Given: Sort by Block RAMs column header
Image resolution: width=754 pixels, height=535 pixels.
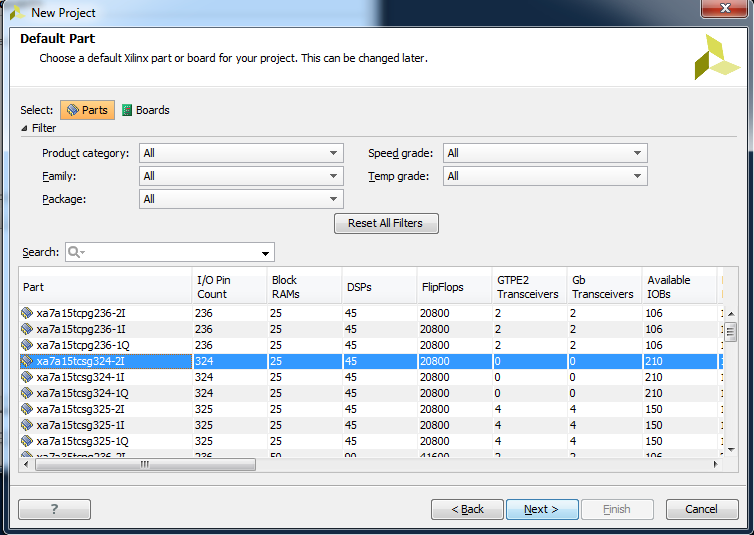Looking at the screenshot, I should [x=304, y=287].
